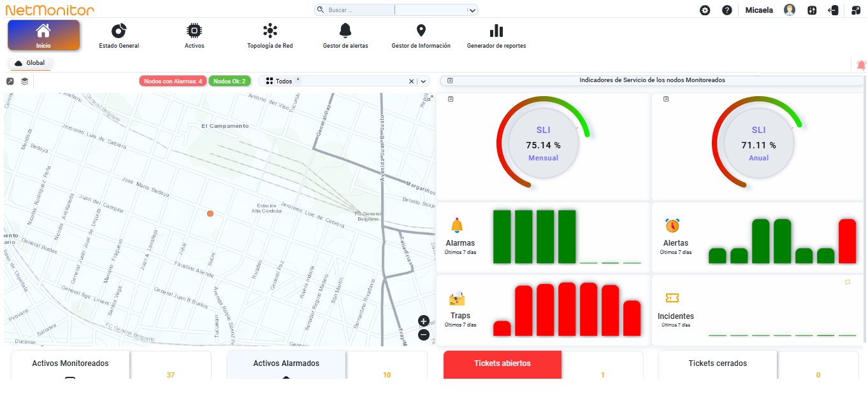Open the Gestor de alertas

click(345, 36)
